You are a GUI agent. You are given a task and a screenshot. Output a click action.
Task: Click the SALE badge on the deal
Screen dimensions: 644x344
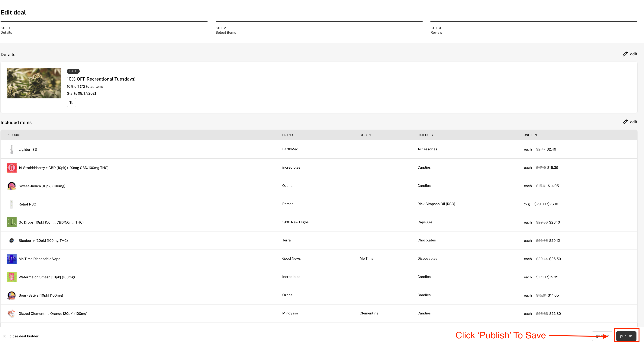(x=73, y=71)
